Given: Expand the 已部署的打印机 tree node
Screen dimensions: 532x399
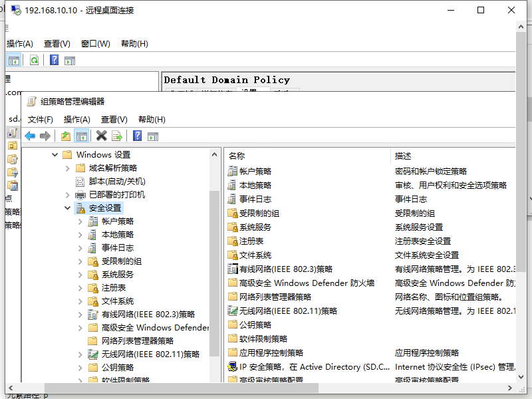Looking at the screenshot, I should 68,195.
